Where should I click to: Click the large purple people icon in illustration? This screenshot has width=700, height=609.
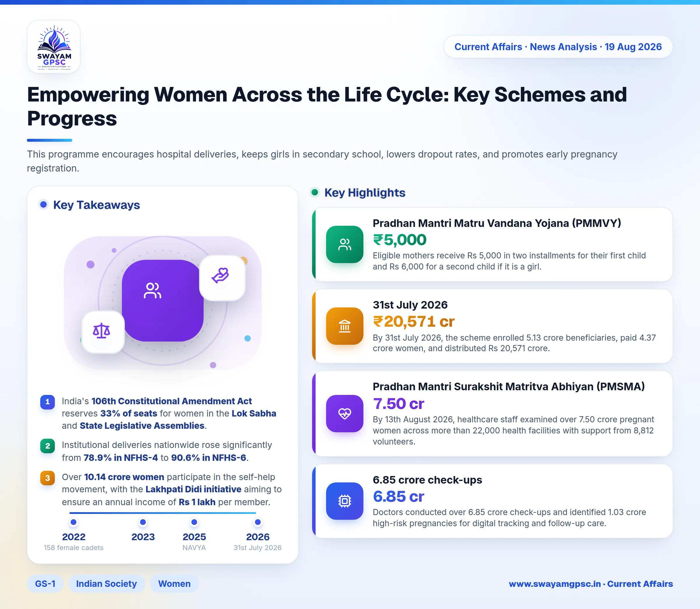click(x=162, y=300)
